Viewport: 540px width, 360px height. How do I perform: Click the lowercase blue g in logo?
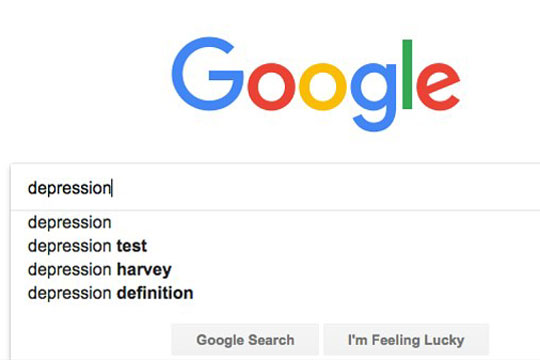pos(374,97)
